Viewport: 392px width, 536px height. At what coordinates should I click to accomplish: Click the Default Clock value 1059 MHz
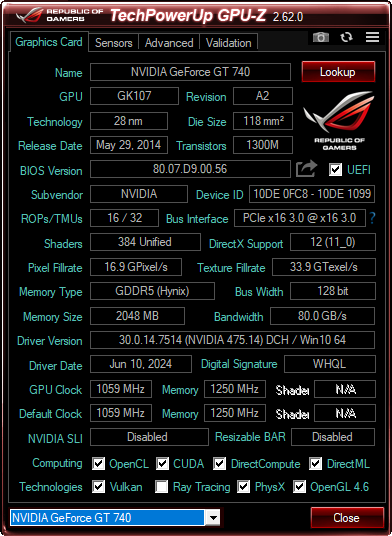(121, 413)
